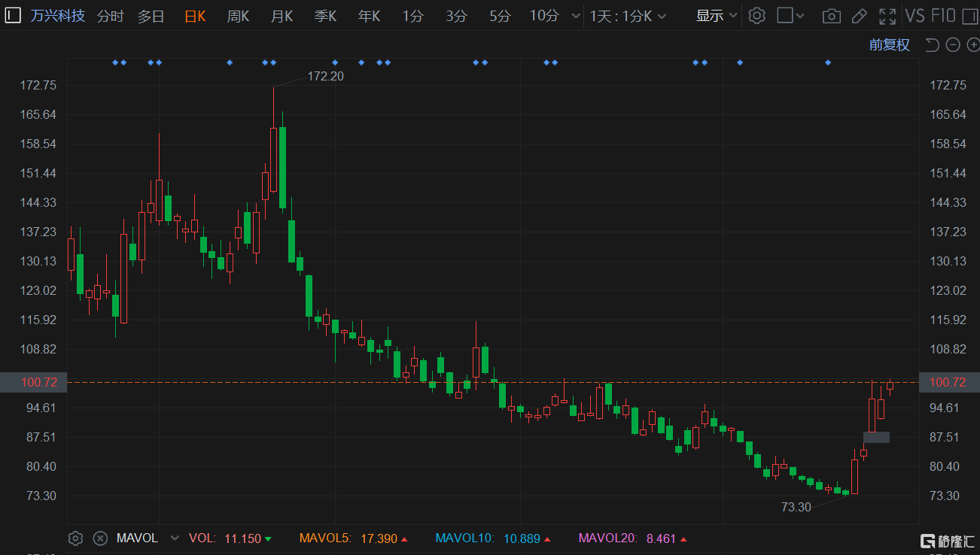Zoom out the chart with minus icon
Screen dimensions: 980x555
pyautogui.click(x=952, y=45)
